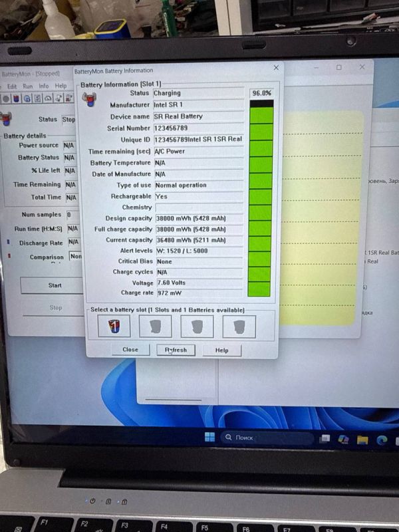Click the gray round record icon in BatteryMon toolbar
399x532 pixels.
click(6, 98)
